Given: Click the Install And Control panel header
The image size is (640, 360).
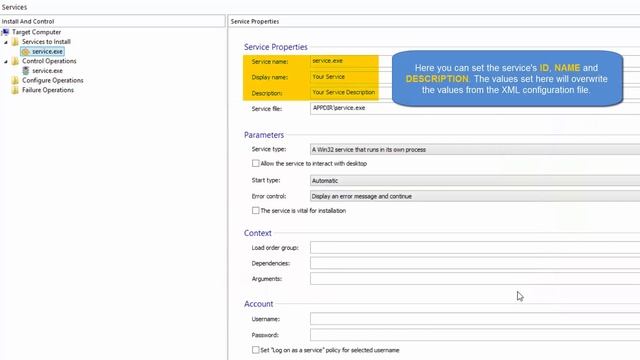Looking at the screenshot, I should pyautogui.click(x=112, y=21).
